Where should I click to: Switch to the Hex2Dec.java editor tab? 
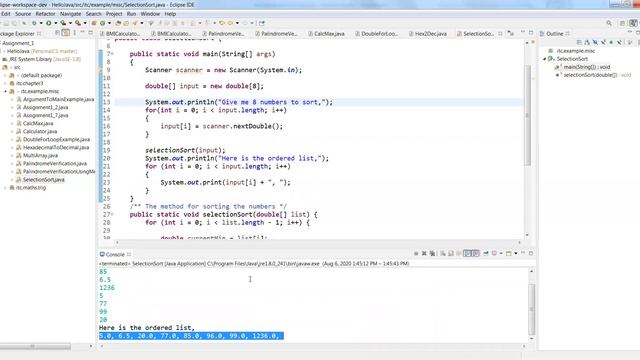pos(428,33)
